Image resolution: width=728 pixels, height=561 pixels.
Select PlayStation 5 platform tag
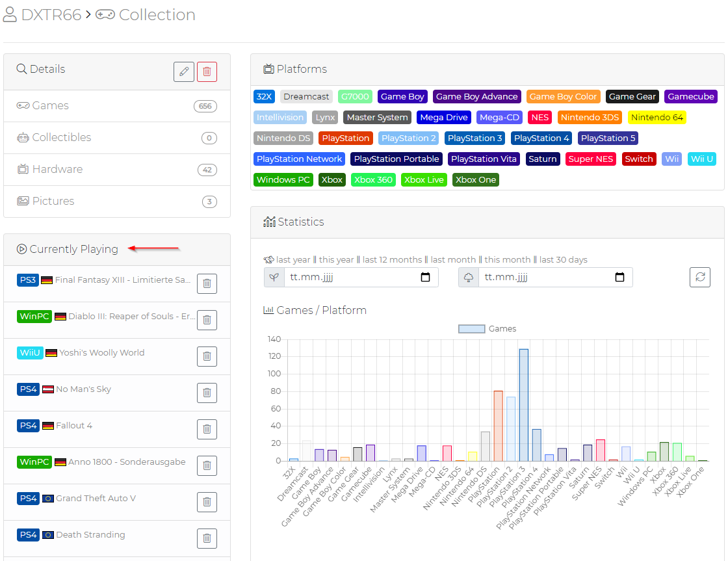click(608, 138)
